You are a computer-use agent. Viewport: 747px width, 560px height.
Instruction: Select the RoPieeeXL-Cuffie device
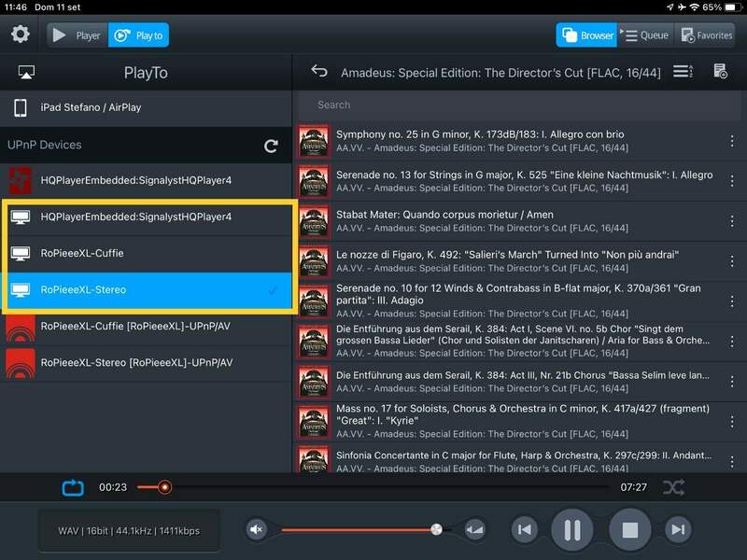(x=82, y=253)
